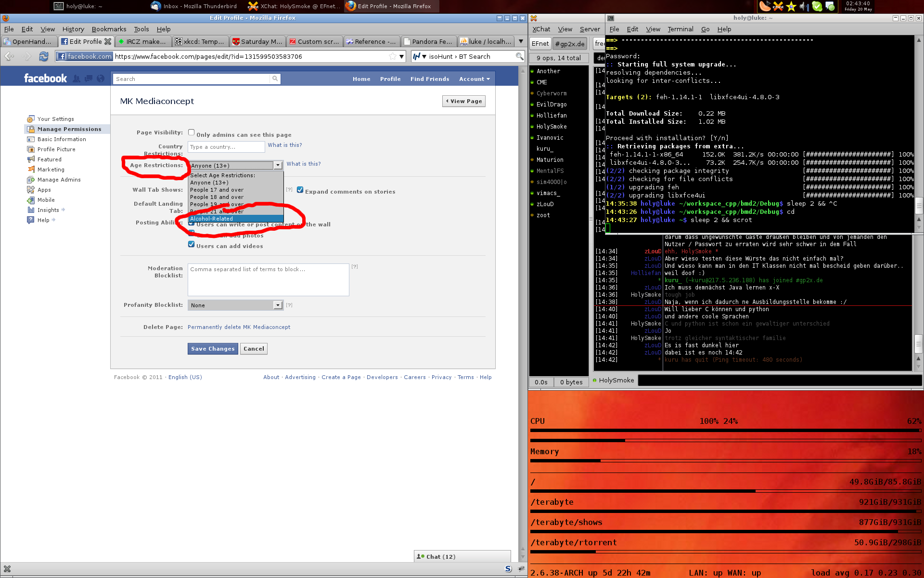Click the isoHunt search magnifier icon
Screen dimensions: 924x578
pyautogui.click(x=519, y=56)
